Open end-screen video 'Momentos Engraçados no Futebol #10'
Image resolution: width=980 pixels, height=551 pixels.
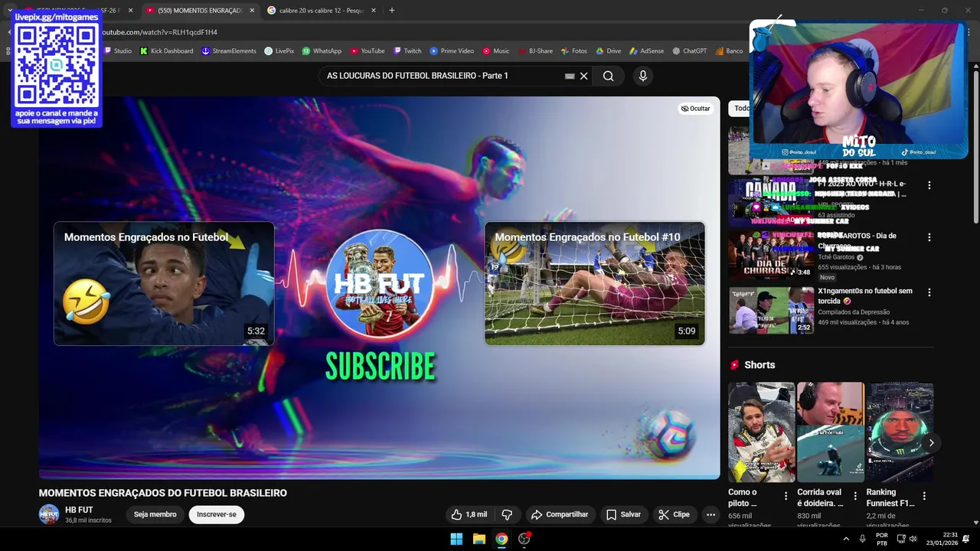(x=595, y=284)
